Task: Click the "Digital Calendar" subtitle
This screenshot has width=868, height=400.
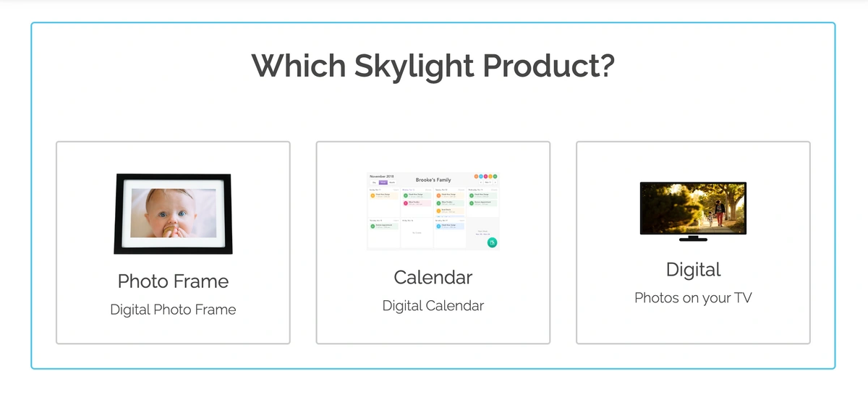Action: [433, 306]
